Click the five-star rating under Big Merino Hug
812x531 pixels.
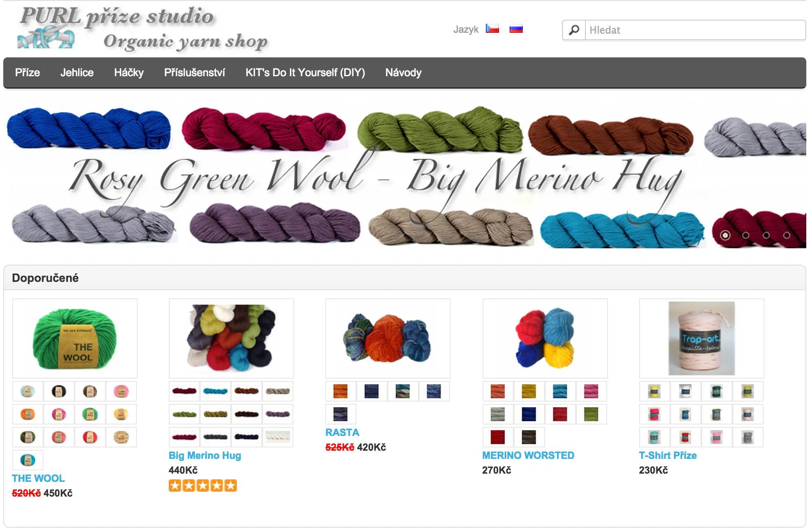(203, 486)
